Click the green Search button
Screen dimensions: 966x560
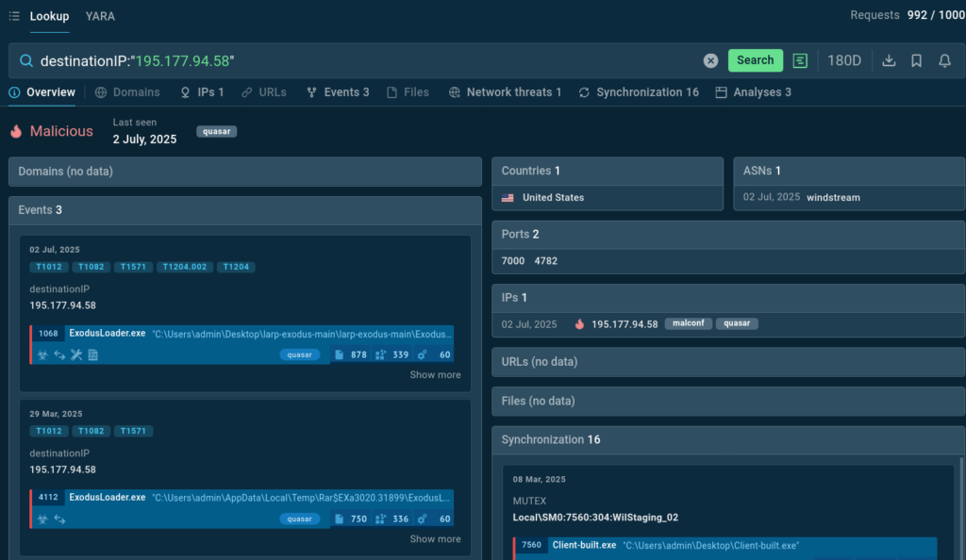click(755, 60)
